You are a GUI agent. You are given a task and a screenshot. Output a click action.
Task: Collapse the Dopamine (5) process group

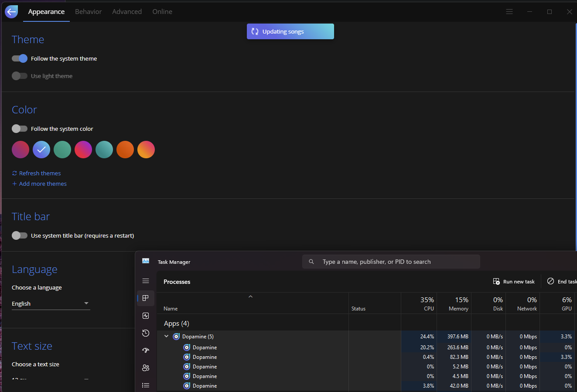166,336
